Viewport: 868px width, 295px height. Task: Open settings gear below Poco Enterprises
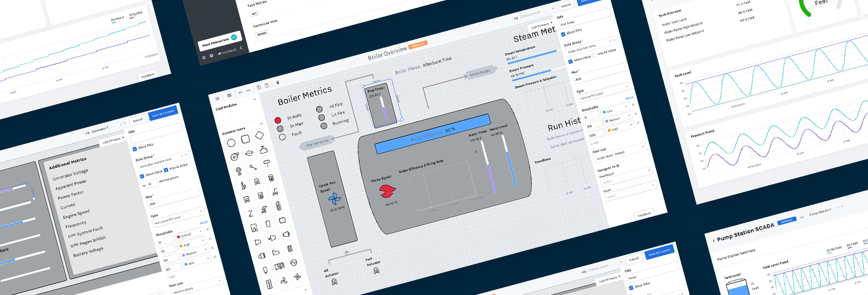204,58
